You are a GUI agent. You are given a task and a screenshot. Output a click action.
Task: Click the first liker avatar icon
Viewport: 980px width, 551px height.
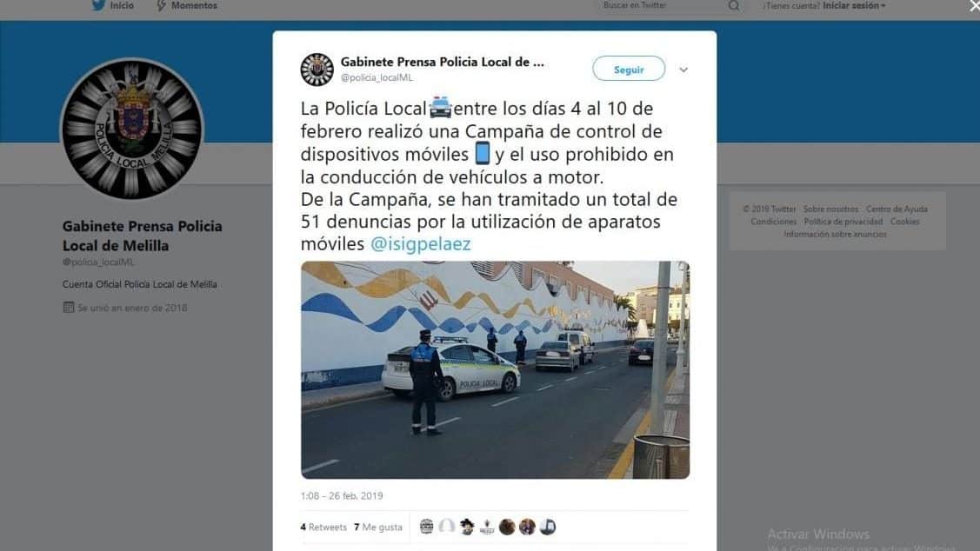(426, 527)
